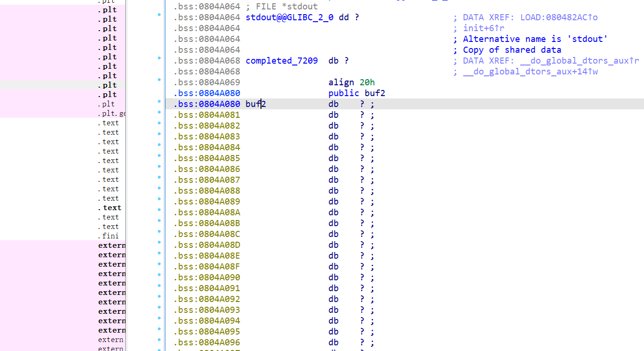
Task: Click the gutter dot beside address 0804A069
Action: tap(159, 81)
